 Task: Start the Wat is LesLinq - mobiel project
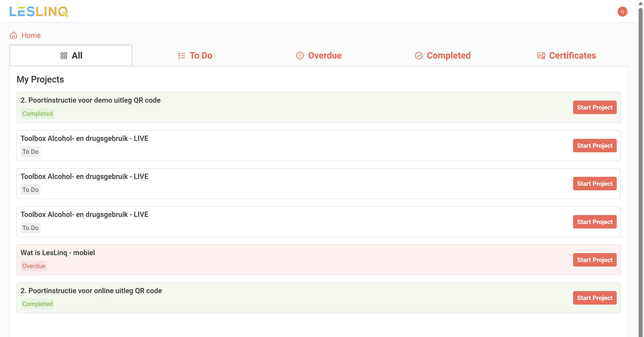tap(595, 260)
